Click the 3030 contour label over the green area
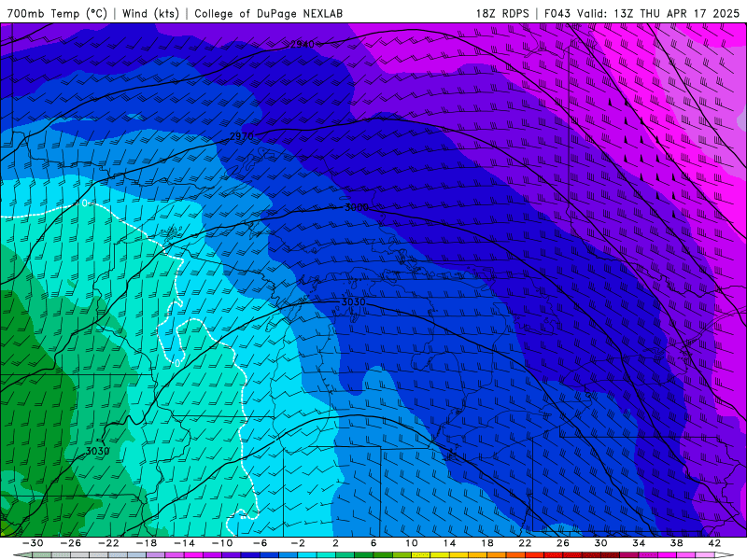 [x=98, y=451]
